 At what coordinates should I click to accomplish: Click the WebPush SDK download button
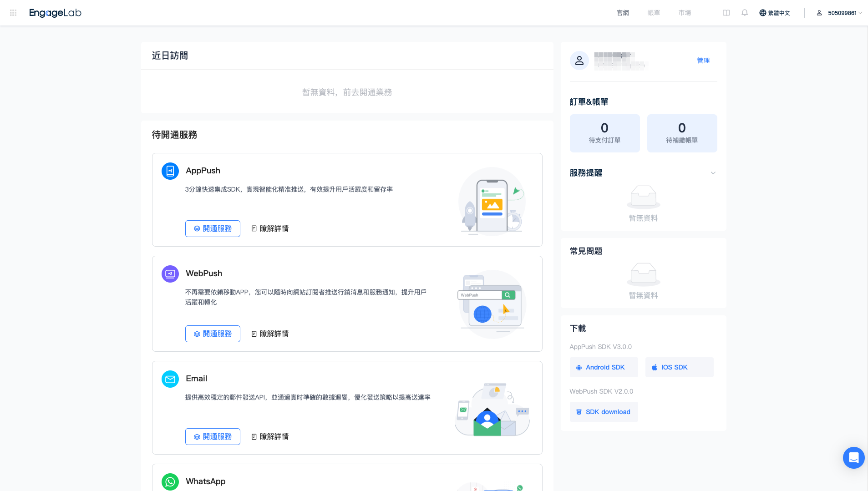click(604, 412)
